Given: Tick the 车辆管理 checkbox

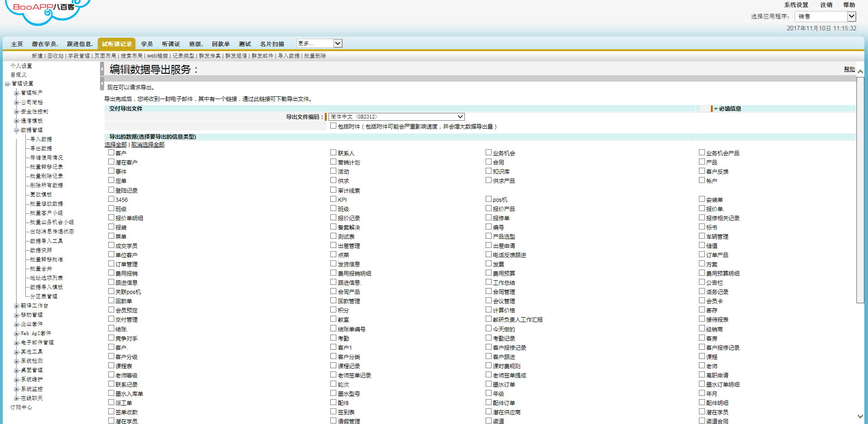Looking at the screenshot, I should [x=702, y=236].
